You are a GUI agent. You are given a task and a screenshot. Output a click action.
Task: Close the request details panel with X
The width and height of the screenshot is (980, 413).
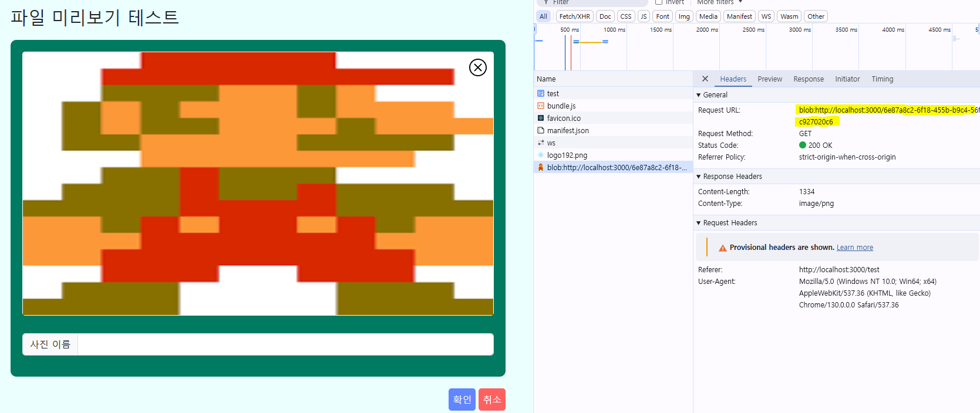705,79
